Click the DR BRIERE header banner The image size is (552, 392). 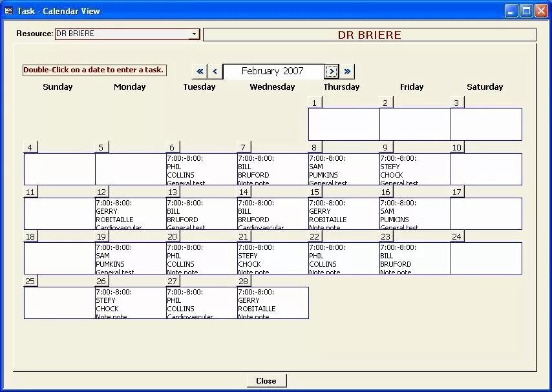click(x=370, y=35)
